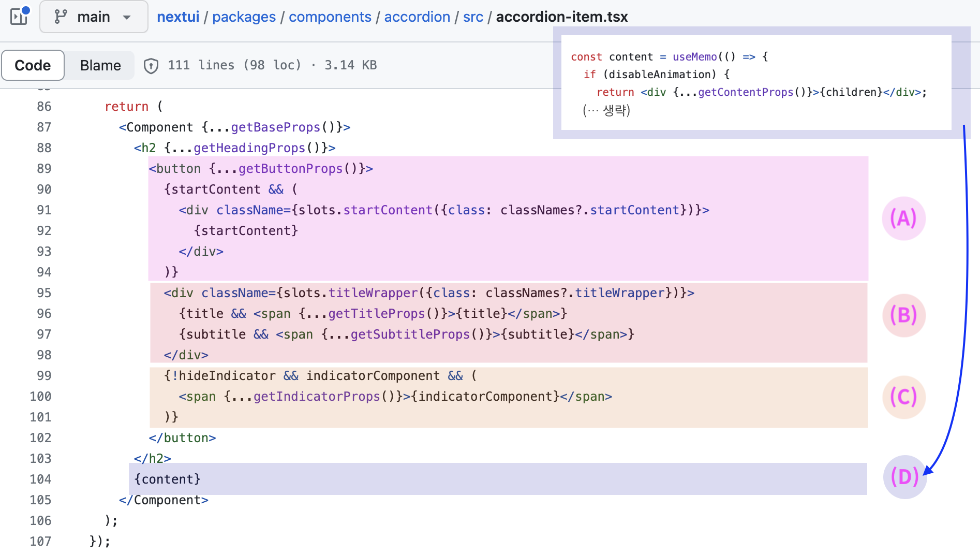Open the src breadcrumb folder
The width and height of the screenshot is (980, 554).
coord(473,17)
